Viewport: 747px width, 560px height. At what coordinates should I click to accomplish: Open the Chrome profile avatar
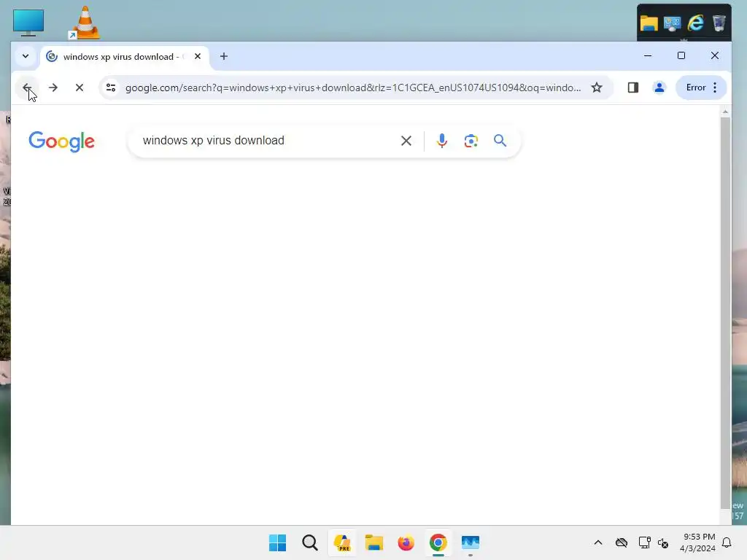(659, 87)
